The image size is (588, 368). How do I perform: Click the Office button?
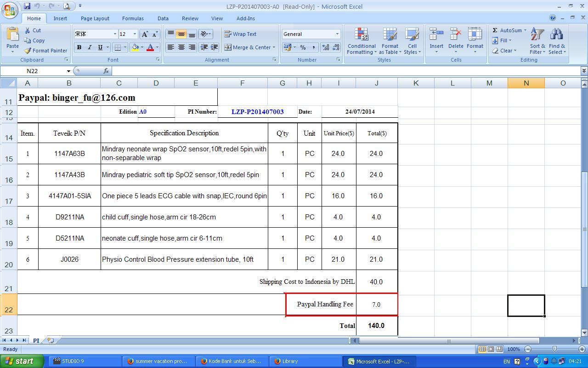(9, 9)
